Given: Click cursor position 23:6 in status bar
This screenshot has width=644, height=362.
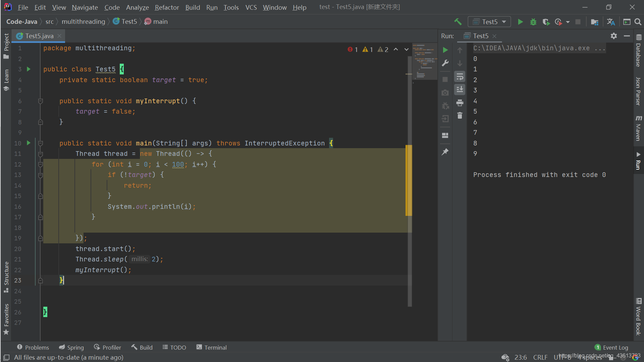Looking at the screenshot, I should pos(520,357).
